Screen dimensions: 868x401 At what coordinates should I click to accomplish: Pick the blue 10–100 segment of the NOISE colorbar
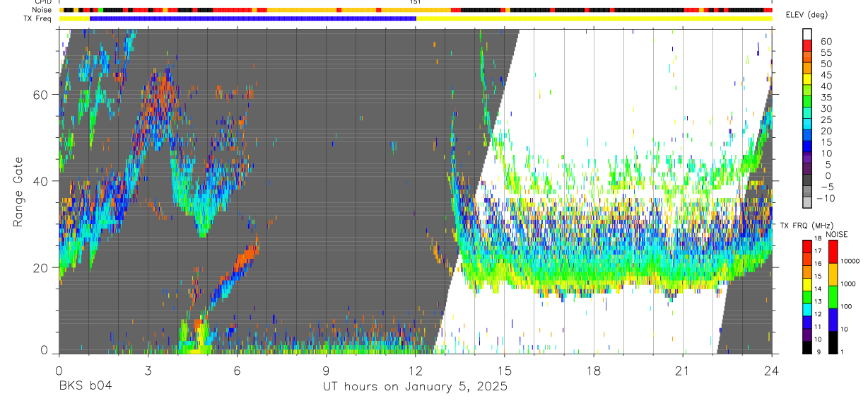832,320
